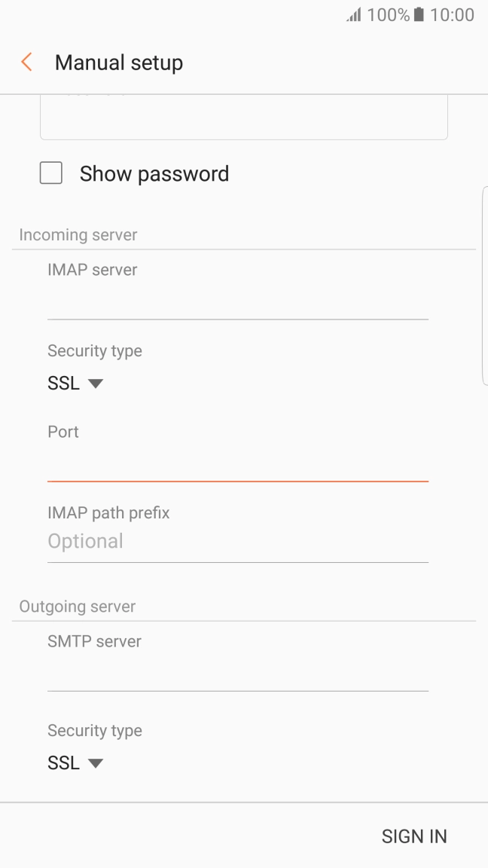This screenshot has width=488, height=868.
Task: Tap the SMTP server input field
Action: point(237,675)
